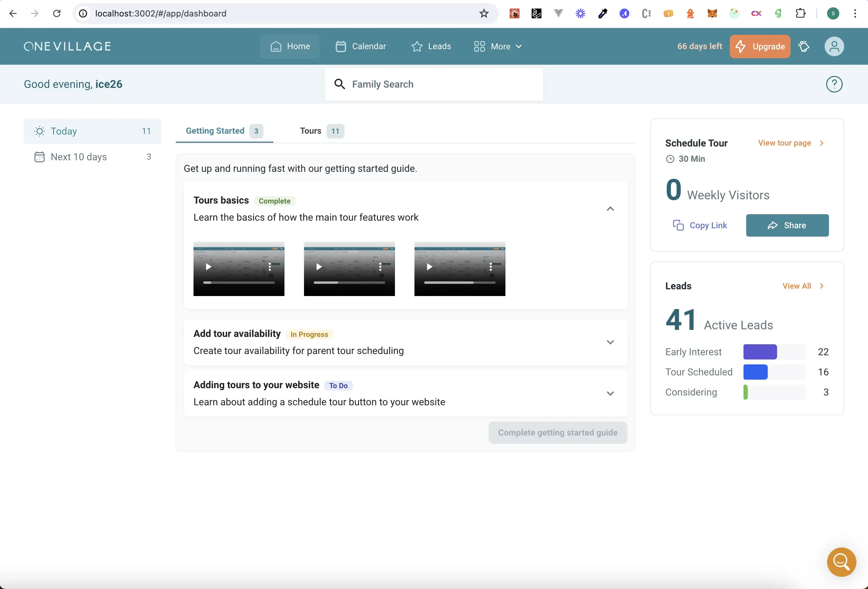Open the More dropdown menu

pos(497,46)
